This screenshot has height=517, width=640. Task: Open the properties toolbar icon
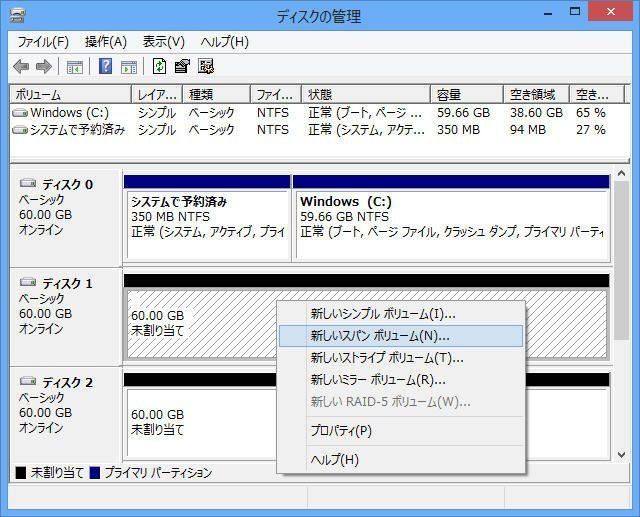(182, 67)
